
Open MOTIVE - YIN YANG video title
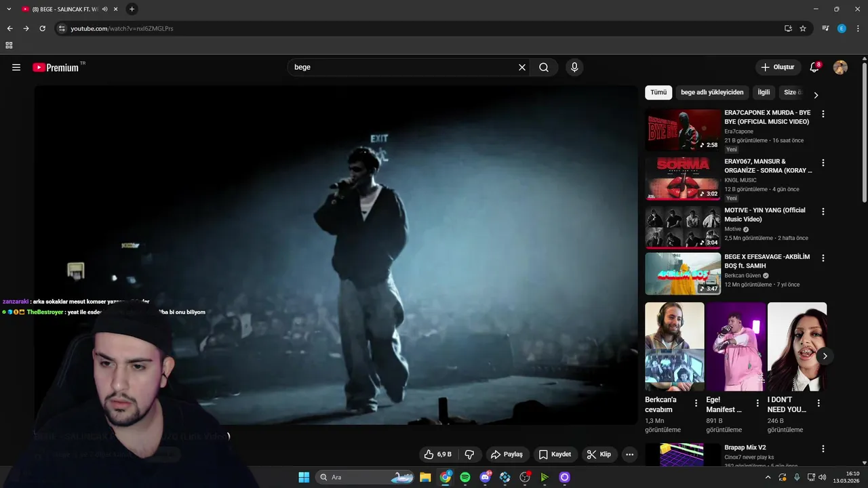click(x=765, y=215)
